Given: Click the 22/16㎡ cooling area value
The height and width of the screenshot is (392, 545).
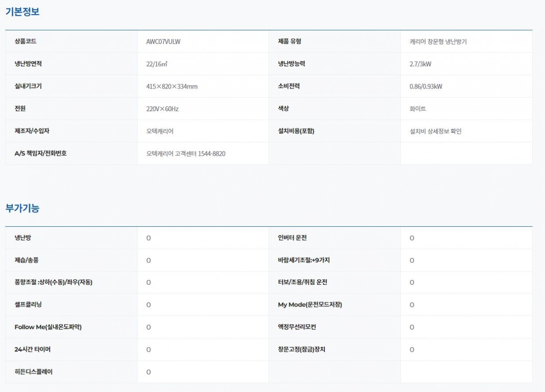Looking at the screenshot, I should 156,64.
